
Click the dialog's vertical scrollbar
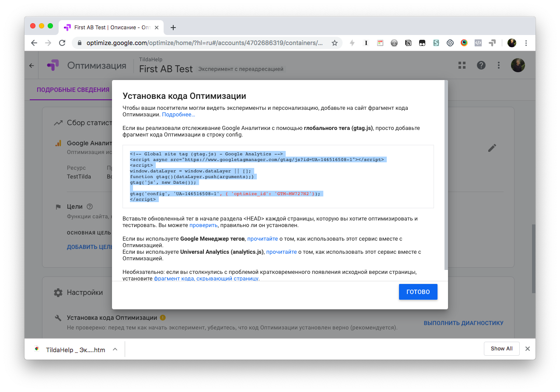pos(446,175)
